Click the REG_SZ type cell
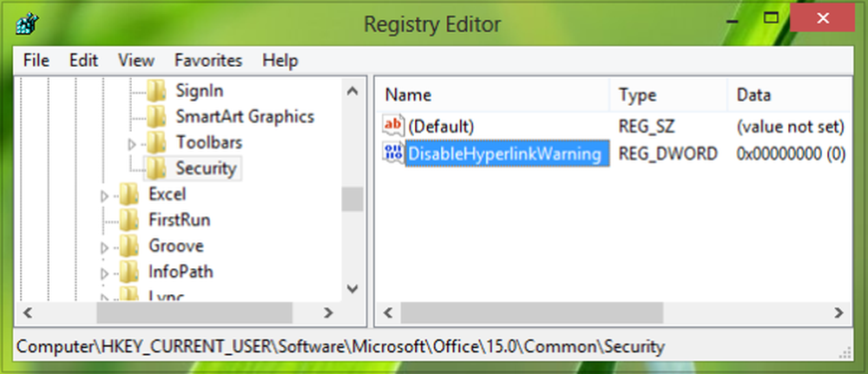Viewport: 868px width, 374px height. (x=647, y=127)
